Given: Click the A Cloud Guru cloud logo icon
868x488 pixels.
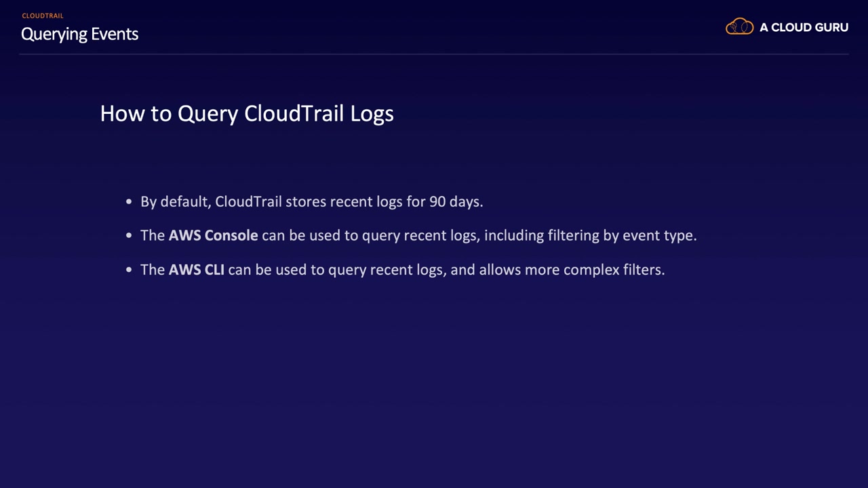Looking at the screenshot, I should pyautogui.click(x=739, y=27).
